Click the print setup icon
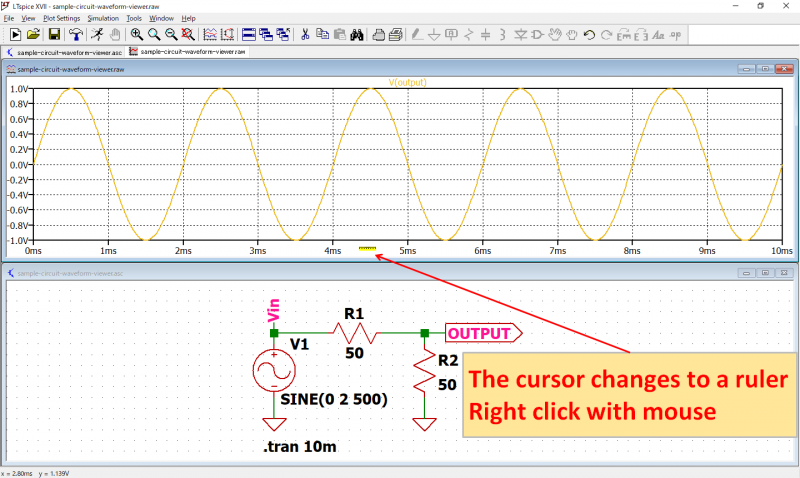The image size is (800, 478). point(378,35)
